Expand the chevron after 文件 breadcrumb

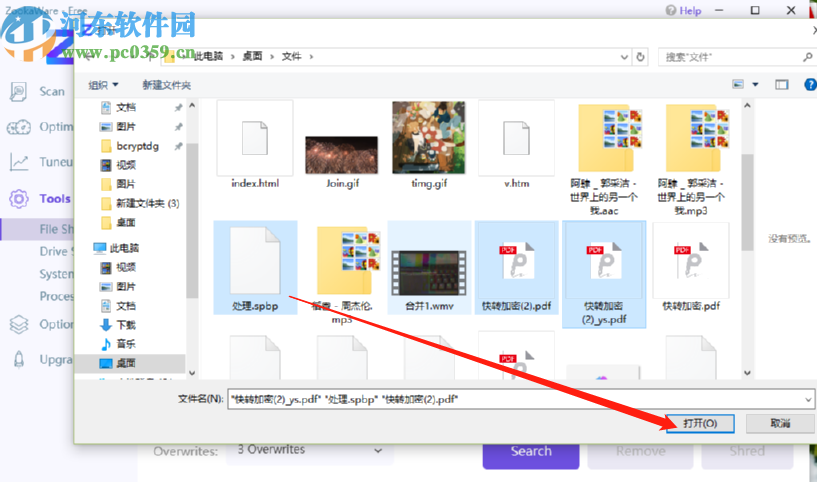coord(311,56)
